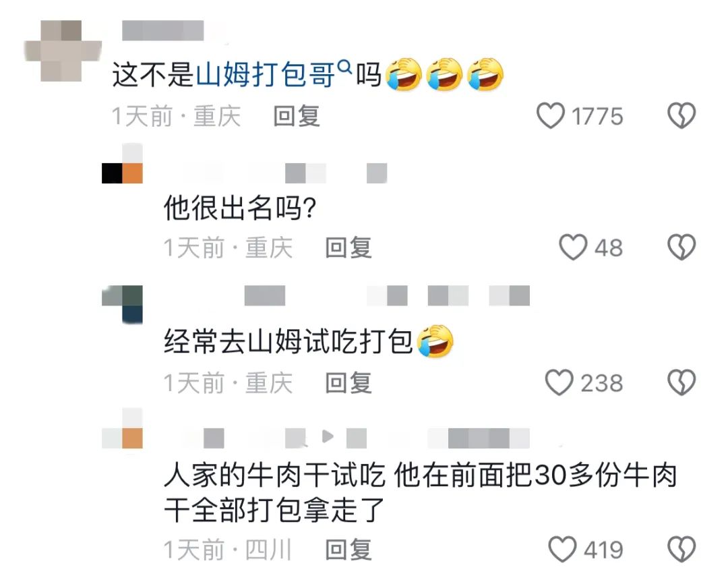Open the top commenter's avatar

click(63, 51)
